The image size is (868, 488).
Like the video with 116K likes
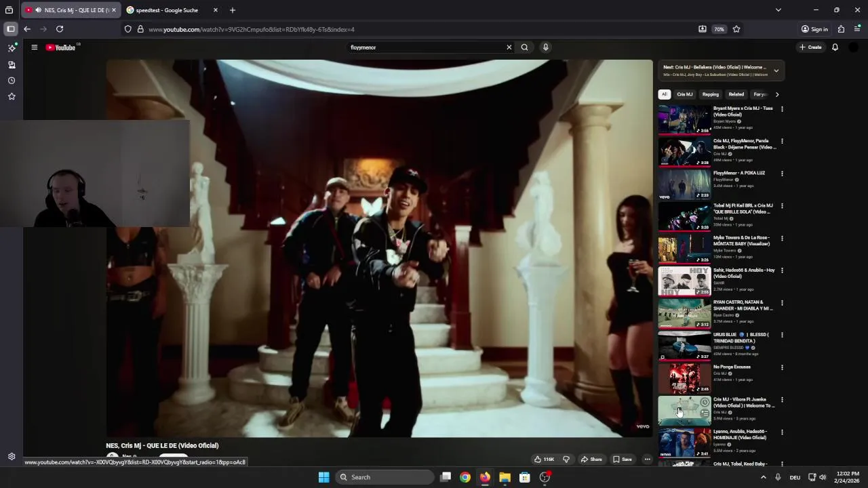(x=544, y=460)
